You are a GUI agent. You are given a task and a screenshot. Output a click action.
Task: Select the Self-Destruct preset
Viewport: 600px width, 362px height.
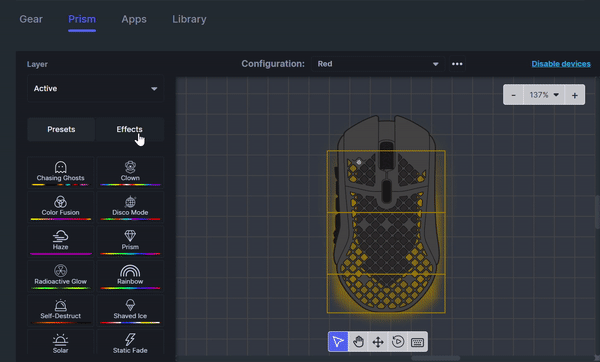[x=60, y=310]
